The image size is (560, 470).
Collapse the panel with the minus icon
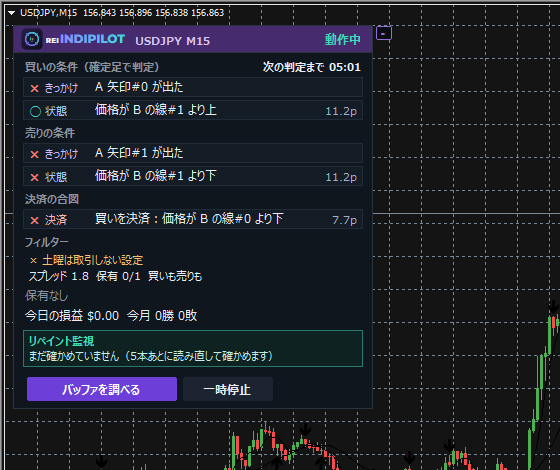point(384,34)
